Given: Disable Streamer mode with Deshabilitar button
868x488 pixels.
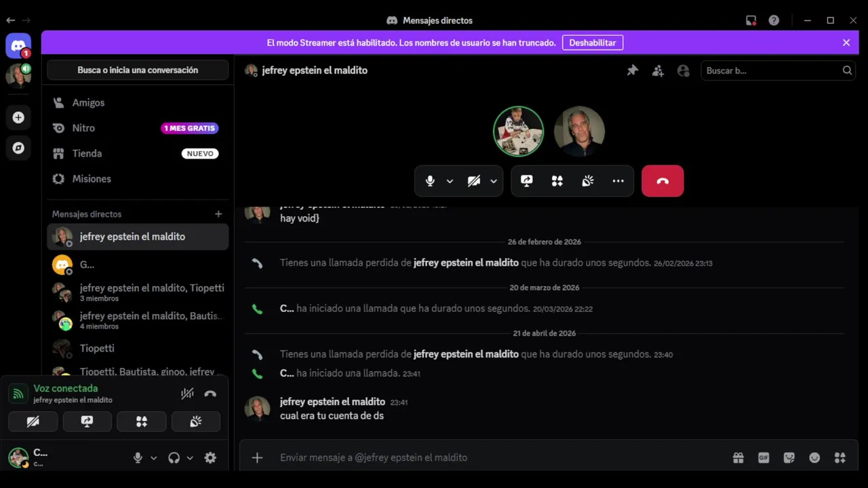Looking at the screenshot, I should 592,43.
